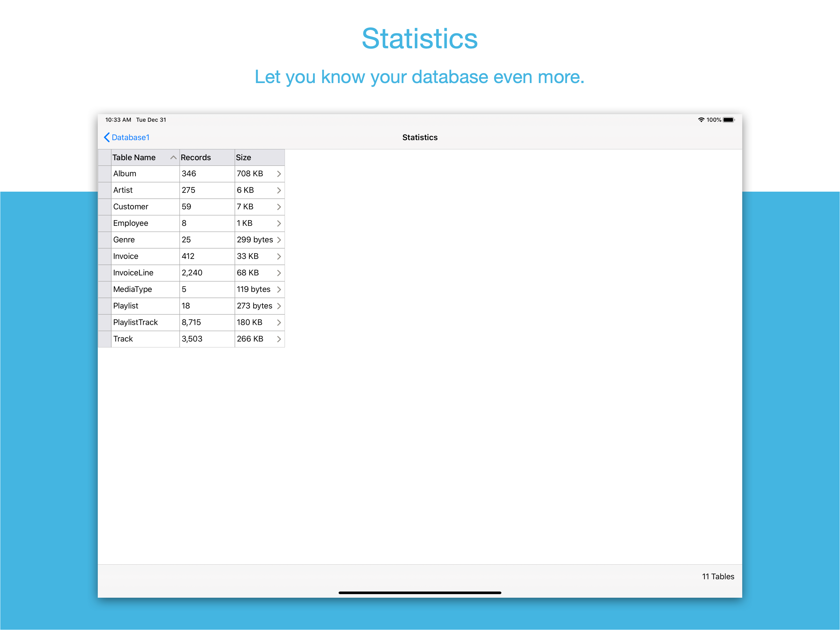This screenshot has width=840, height=630.
Task: Click the Playlist size value 273 bytes
Action: click(254, 305)
